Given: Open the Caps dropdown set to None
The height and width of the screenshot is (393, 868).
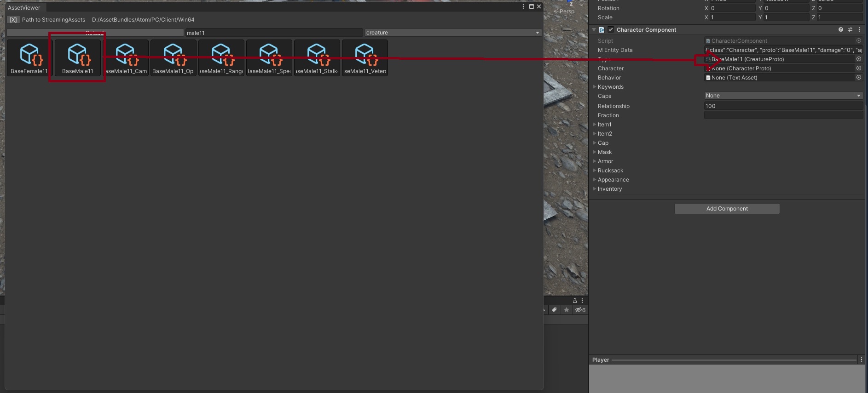Looking at the screenshot, I should 783,96.
